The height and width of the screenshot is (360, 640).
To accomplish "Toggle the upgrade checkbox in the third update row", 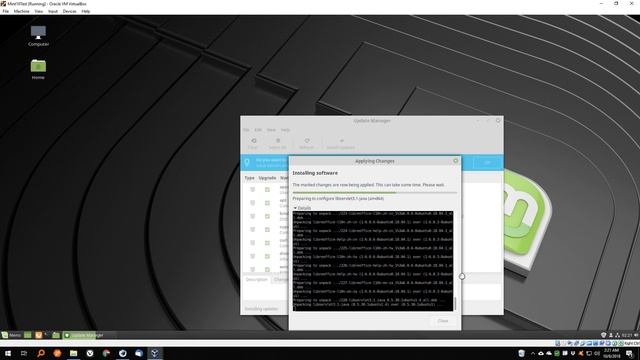I will pyautogui.click(x=267, y=216).
